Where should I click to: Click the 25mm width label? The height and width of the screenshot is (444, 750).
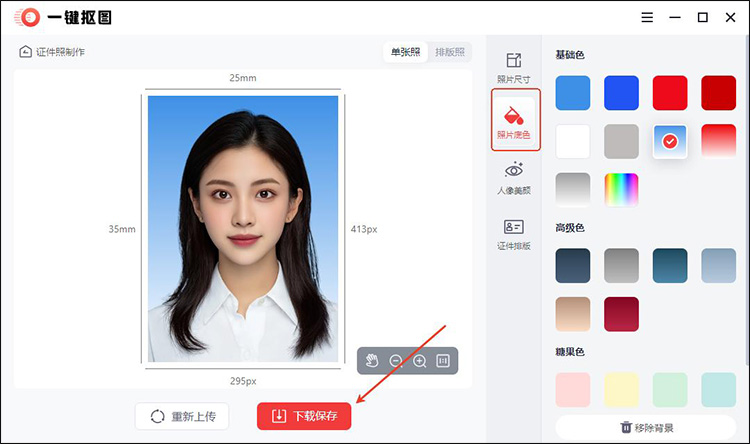pos(243,78)
